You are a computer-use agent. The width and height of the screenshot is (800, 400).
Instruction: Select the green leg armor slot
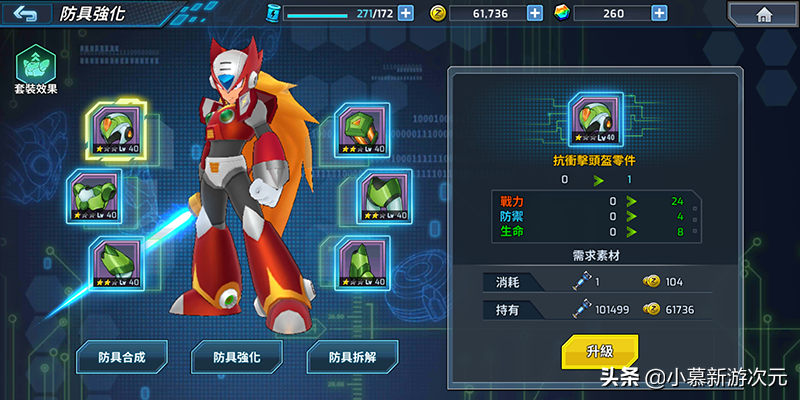click(384, 196)
